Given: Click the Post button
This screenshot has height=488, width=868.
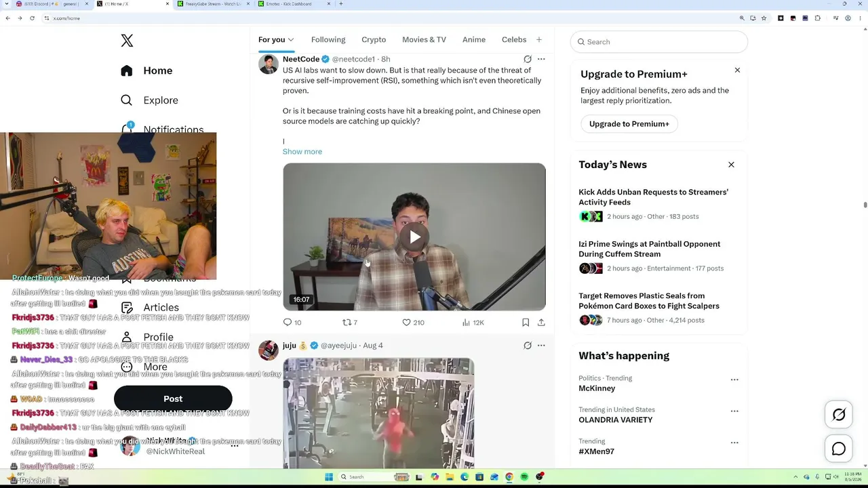Looking at the screenshot, I should (x=173, y=399).
